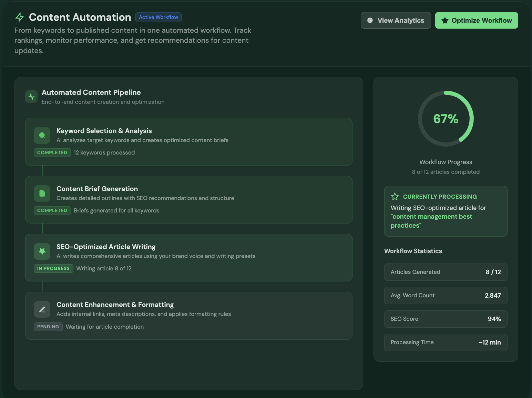Click the star outline icon near Currently Processing
The image size is (532, 398).
395,197
